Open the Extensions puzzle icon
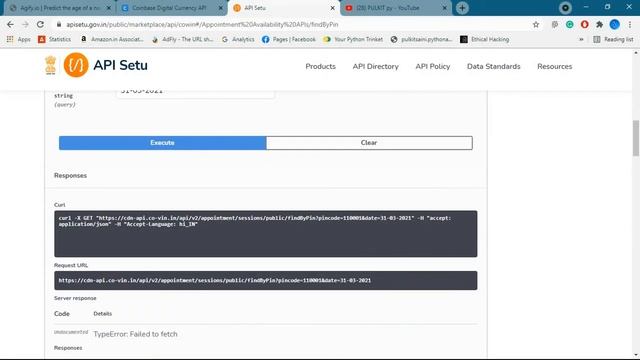 (x=599, y=24)
